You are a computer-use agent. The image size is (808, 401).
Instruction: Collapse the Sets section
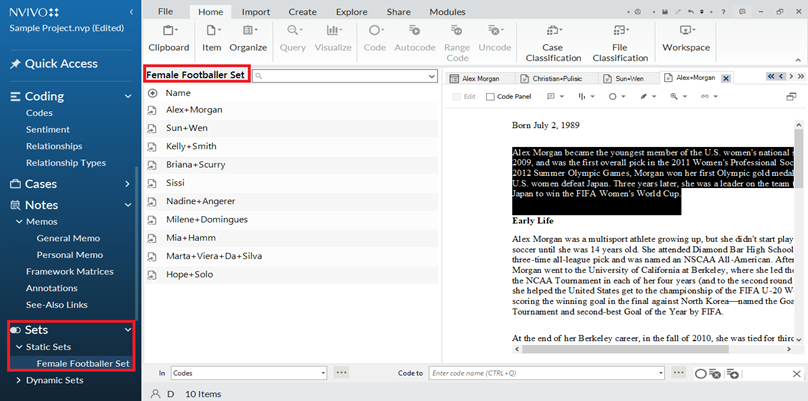[x=127, y=329]
